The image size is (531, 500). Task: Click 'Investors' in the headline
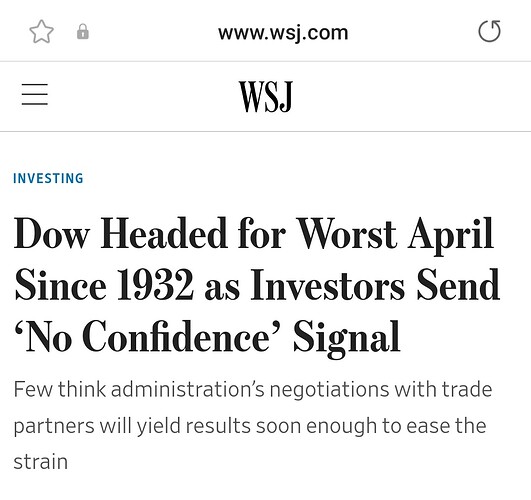327,285
